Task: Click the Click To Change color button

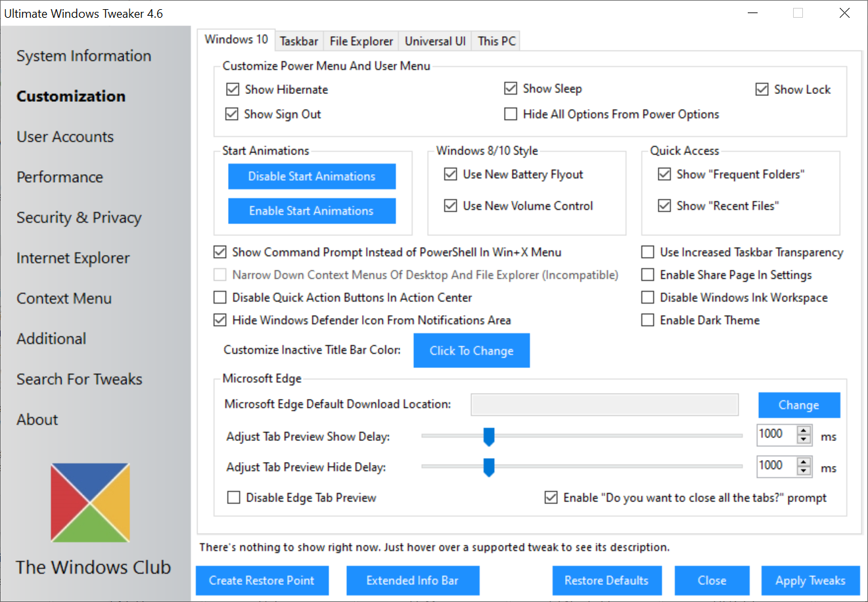Action: [x=472, y=350]
